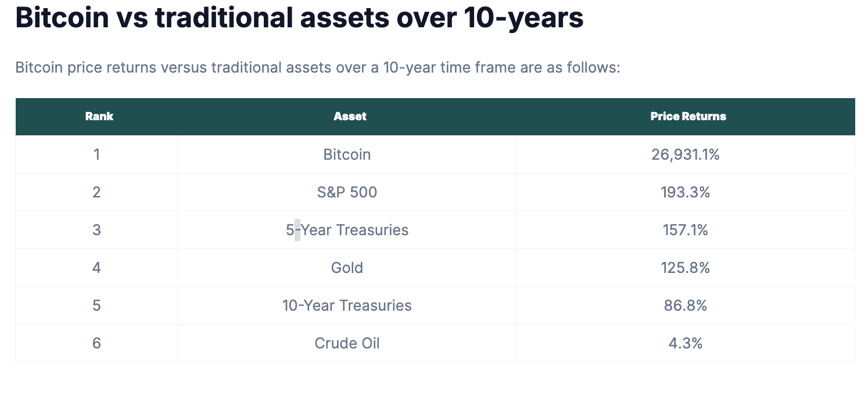Viewport: 868px width, 410px height.
Task: Click the rank 1 cell
Action: 96,154
